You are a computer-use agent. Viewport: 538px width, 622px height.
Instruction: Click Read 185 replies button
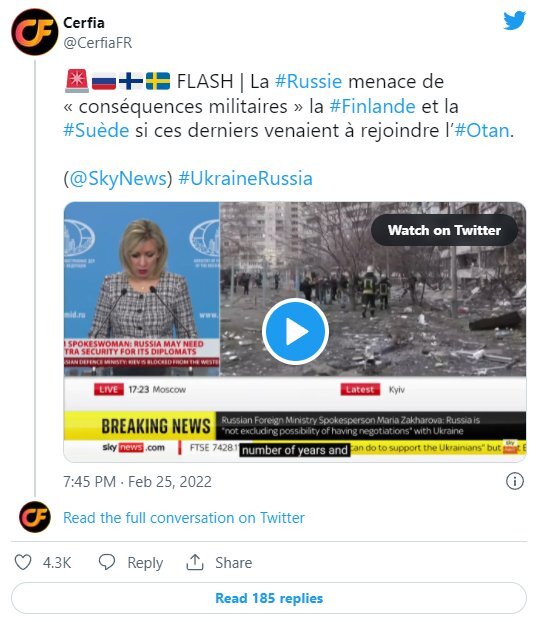269,598
